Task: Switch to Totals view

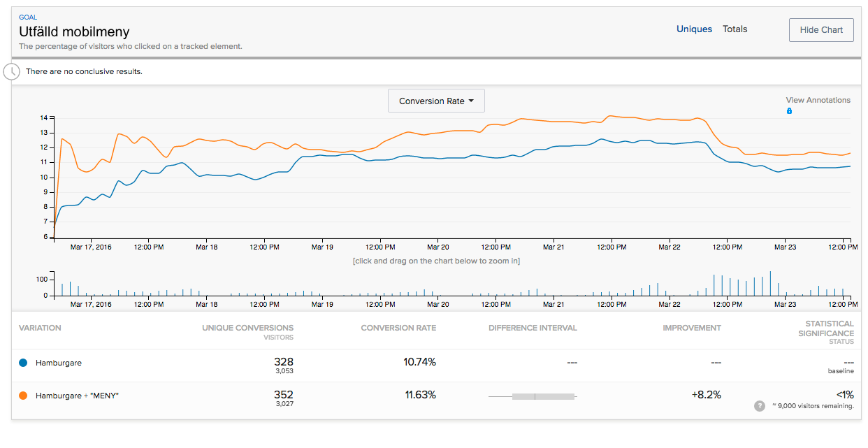Action: (735, 29)
